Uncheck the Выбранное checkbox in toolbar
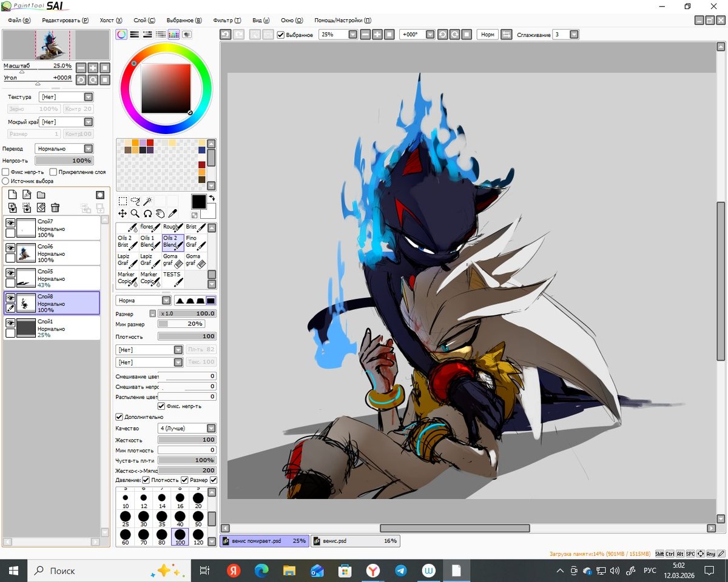Screen dimensions: 728x582 280,35
